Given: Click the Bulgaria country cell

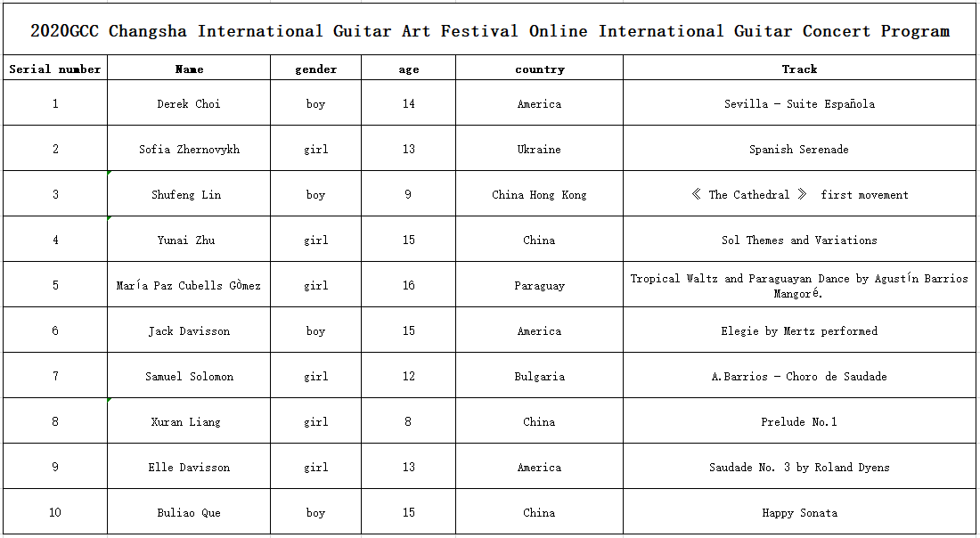Looking at the screenshot, I should click(x=539, y=376).
